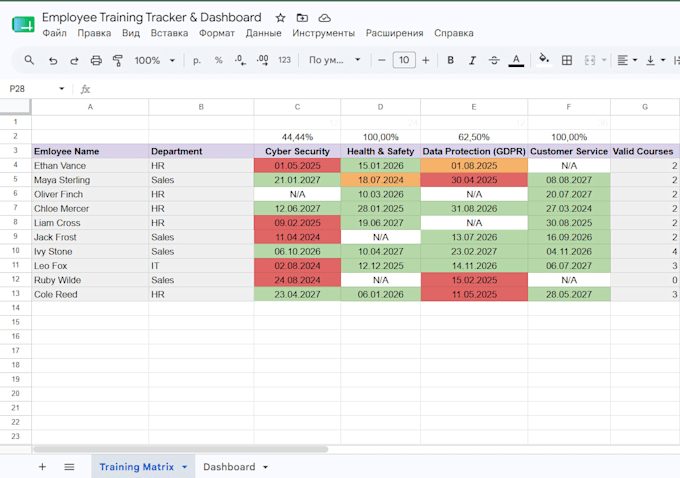This screenshot has height=478, width=680.
Task: Open font family dropdown
Action: [334, 60]
